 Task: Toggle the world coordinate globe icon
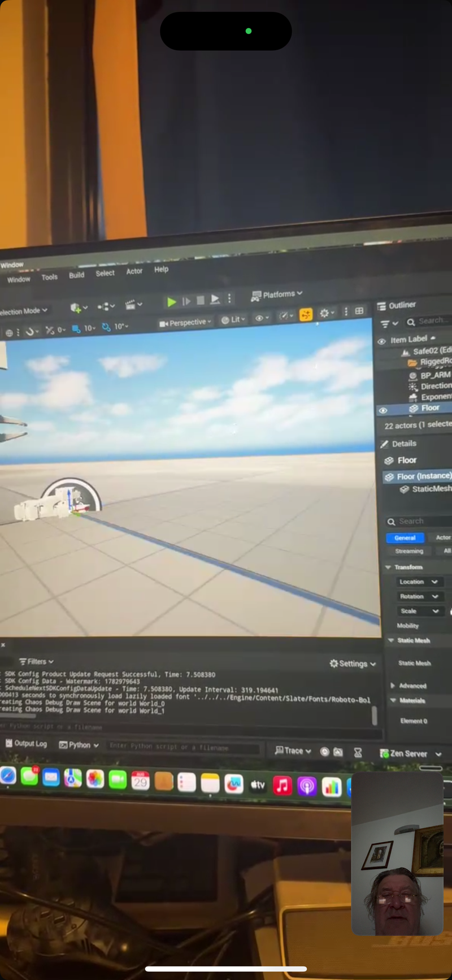[9, 332]
